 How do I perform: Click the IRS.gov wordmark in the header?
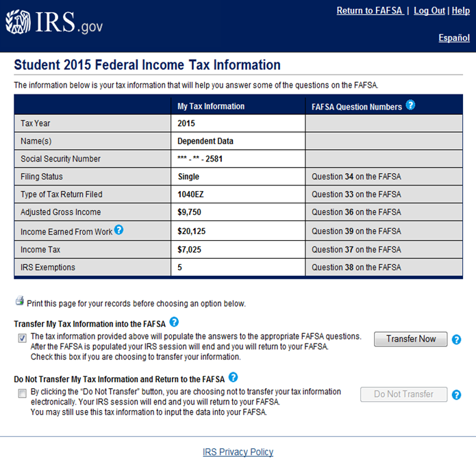[69, 22]
